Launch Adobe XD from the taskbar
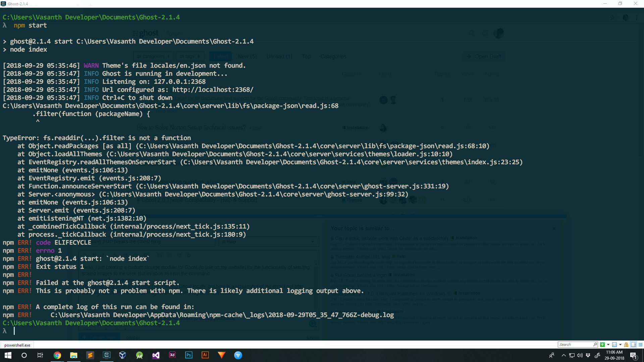This screenshot has width=644, height=362. pos(172,355)
